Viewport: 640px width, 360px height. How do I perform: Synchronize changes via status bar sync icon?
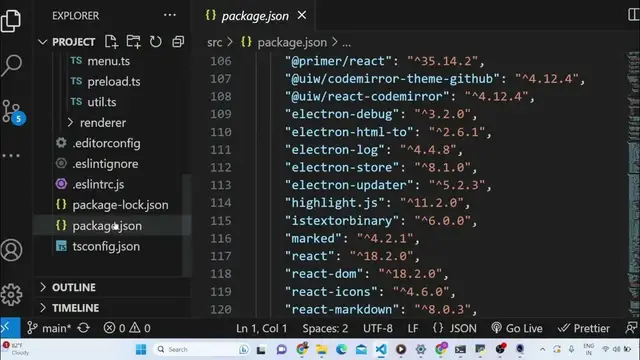(84, 328)
